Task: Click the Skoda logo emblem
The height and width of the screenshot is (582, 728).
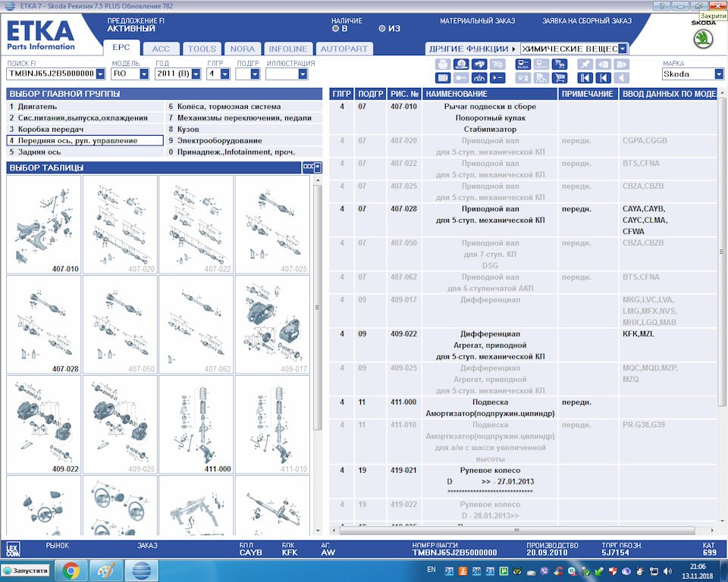Action: [703, 39]
